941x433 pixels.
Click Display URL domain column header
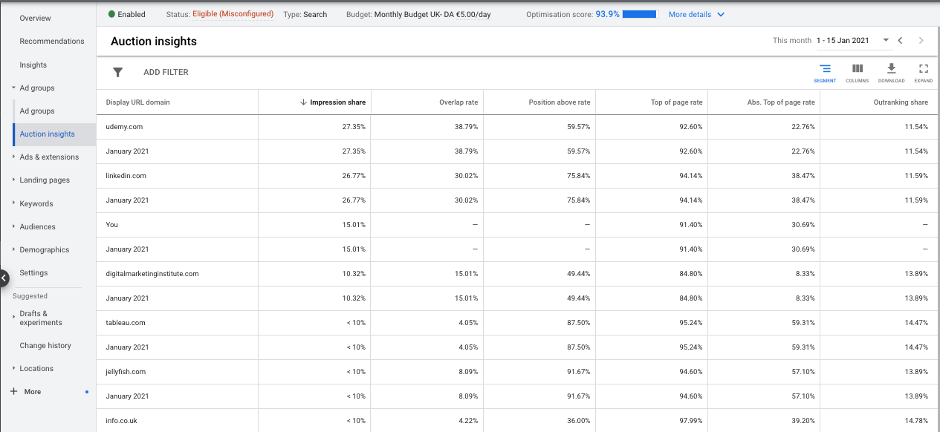click(137, 103)
